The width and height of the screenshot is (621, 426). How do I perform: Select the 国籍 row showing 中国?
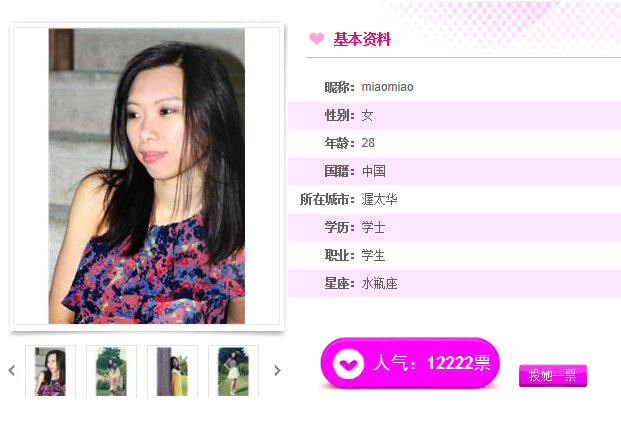pyautogui.click(x=454, y=171)
